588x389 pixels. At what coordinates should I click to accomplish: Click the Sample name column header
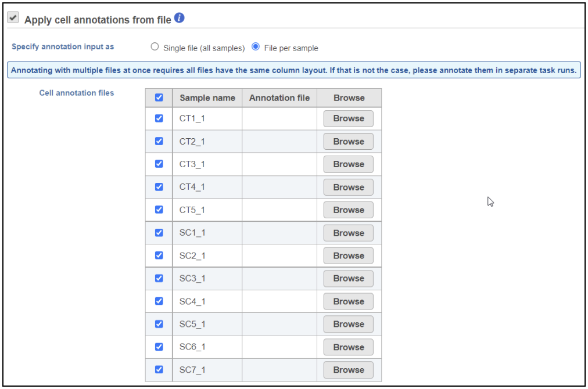tap(207, 98)
